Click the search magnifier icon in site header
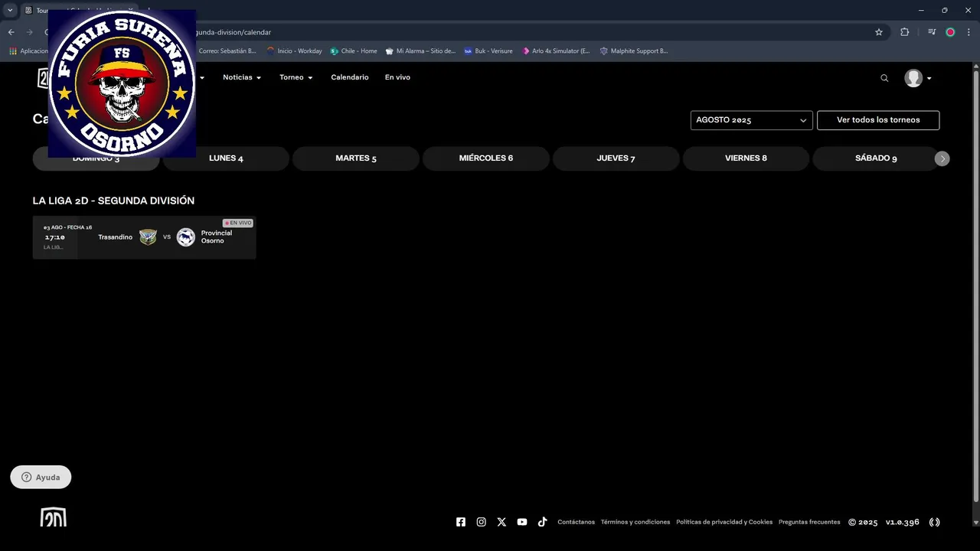The width and height of the screenshot is (980, 551). [x=884, y=78]
